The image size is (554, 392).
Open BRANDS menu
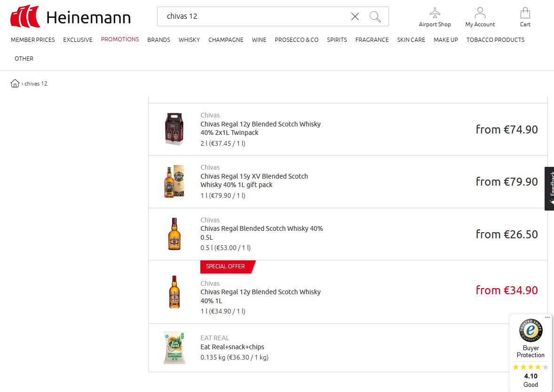coord(158,40)
